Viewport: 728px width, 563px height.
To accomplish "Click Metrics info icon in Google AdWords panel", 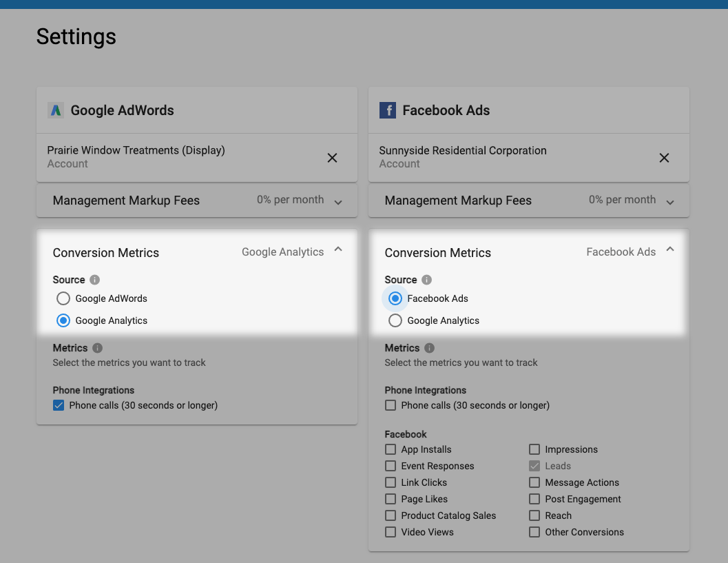I will coord(97,348).
